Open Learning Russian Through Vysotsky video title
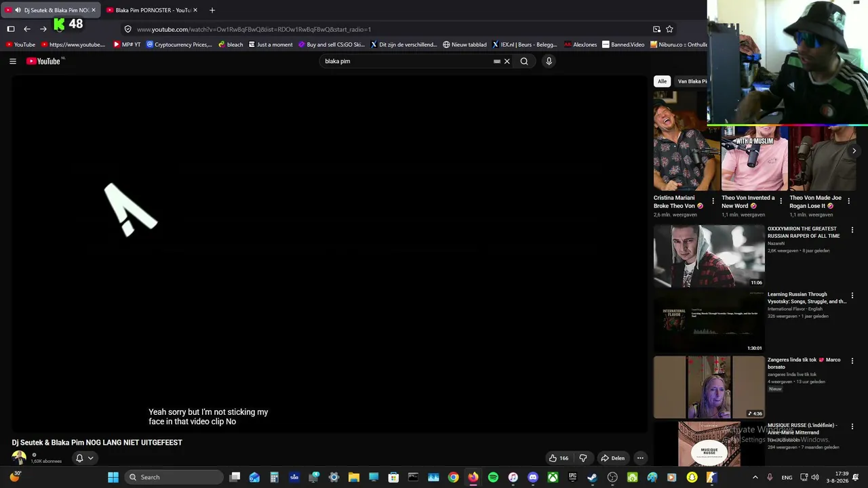 point(807,298)
